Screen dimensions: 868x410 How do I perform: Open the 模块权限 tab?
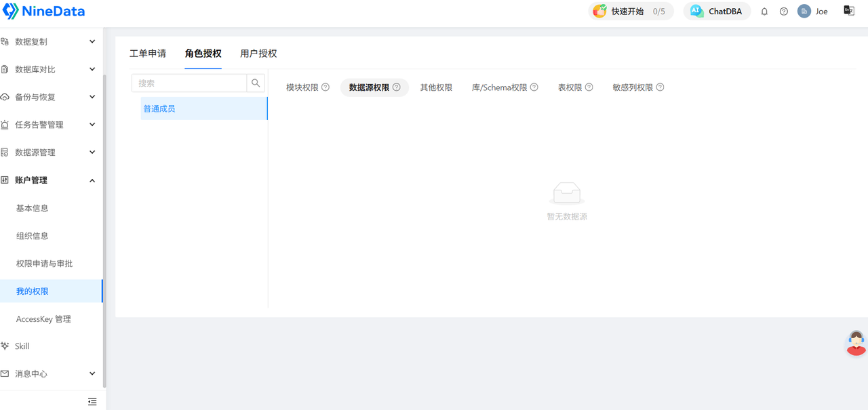(x=302, y=87)
